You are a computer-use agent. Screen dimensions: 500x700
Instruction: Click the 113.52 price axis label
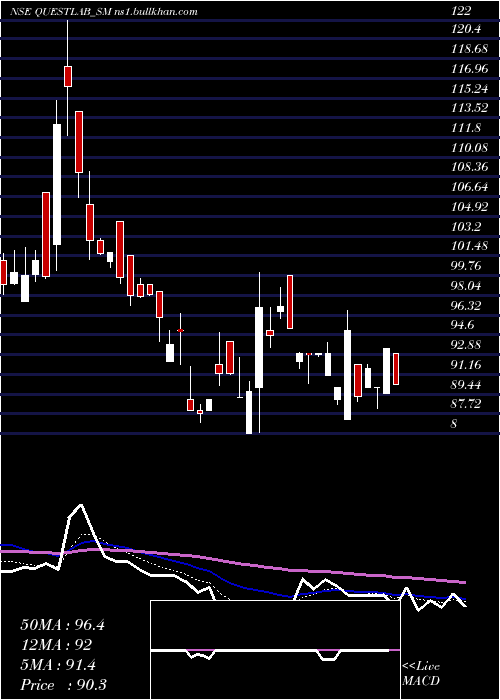[469, 108]
